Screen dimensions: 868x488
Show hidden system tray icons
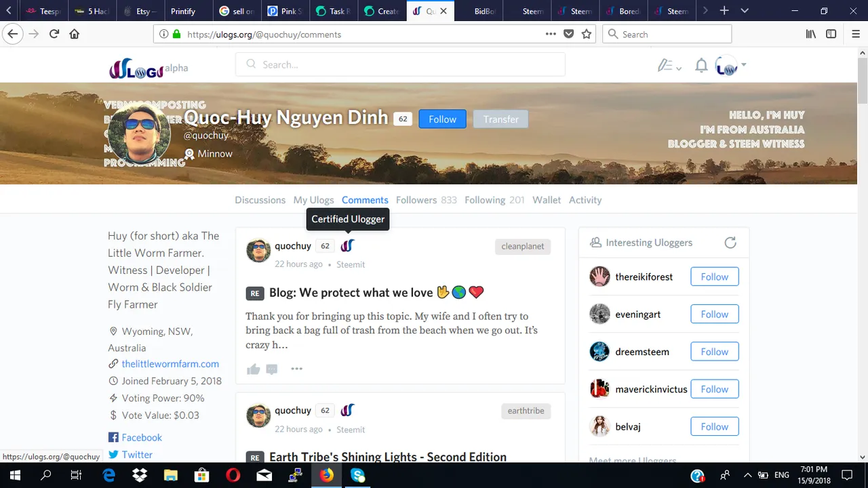pyautogui.click(x=748, y=476)
